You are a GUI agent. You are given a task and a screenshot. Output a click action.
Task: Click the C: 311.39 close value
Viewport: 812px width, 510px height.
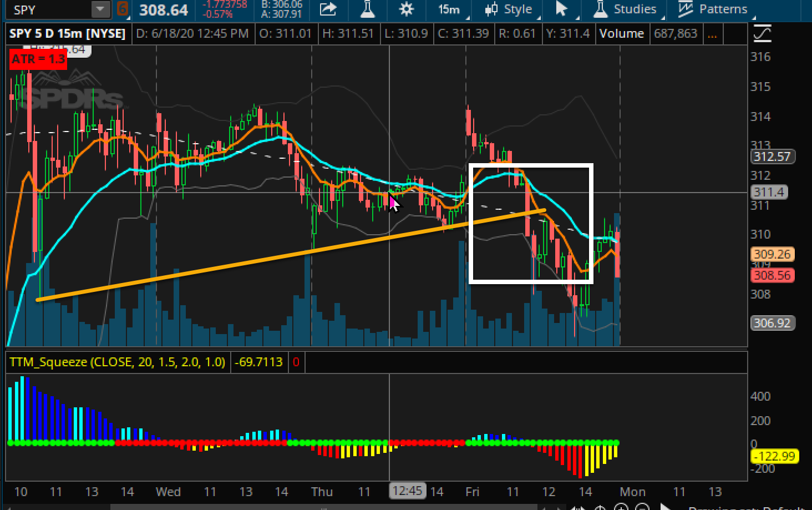point(464,33)
